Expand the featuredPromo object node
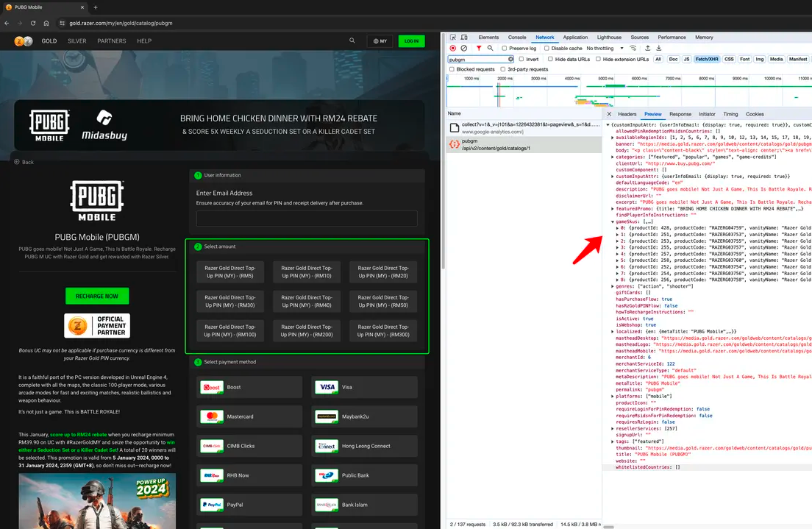The height and width of the screenshot is (529, 812). point(613,209)
